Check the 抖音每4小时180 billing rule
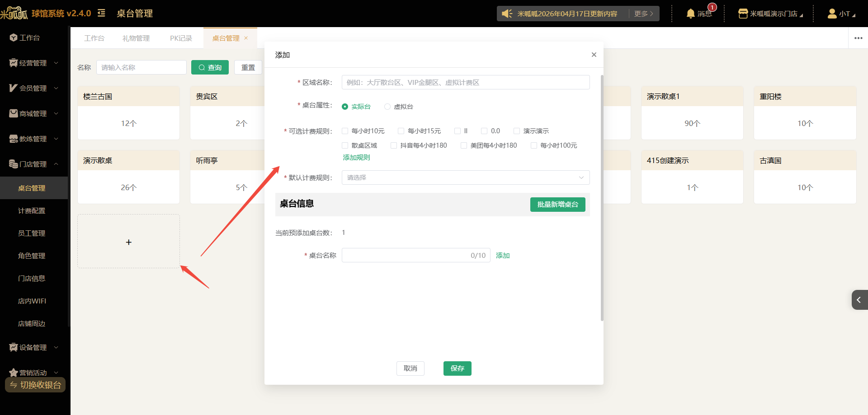868x415 pixels. pos(394,145)
